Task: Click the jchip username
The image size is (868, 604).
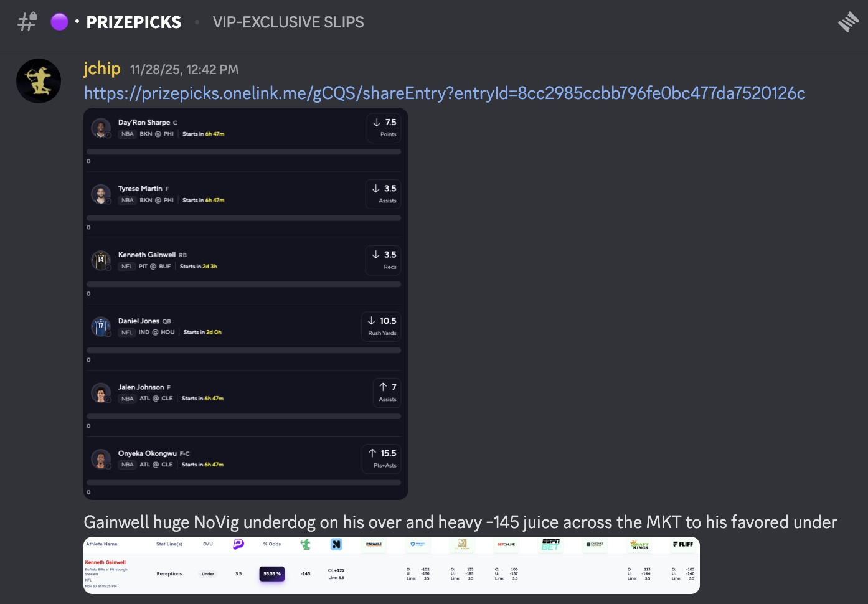Action: 102,68
